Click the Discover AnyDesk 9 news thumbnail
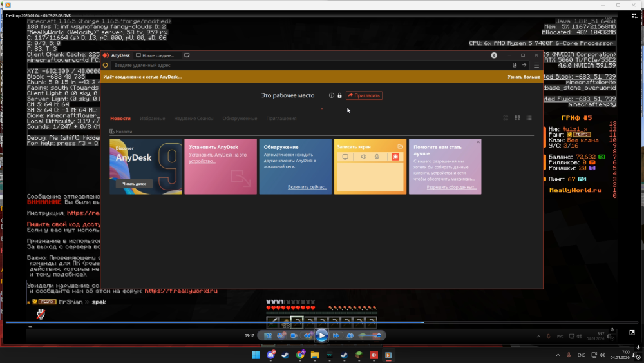The width and height of the screenshot is (644, 363). 146,166
